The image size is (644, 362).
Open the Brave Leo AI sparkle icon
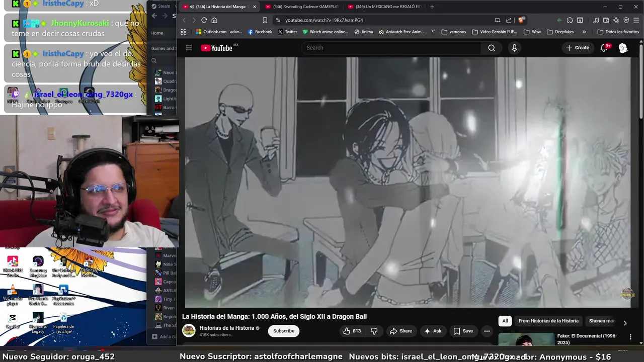point(616,20)
